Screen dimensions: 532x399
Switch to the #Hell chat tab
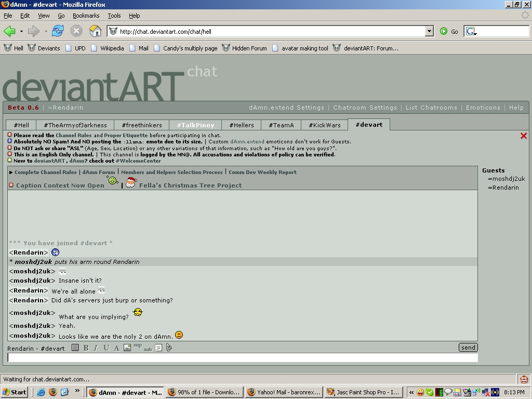point(21,125)
